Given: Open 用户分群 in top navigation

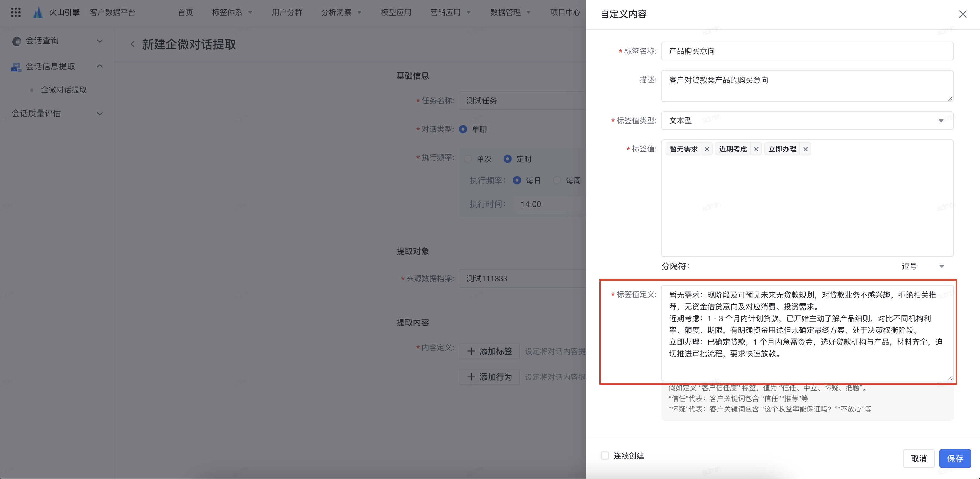Looking at the screenshot, I should (287, 13).
